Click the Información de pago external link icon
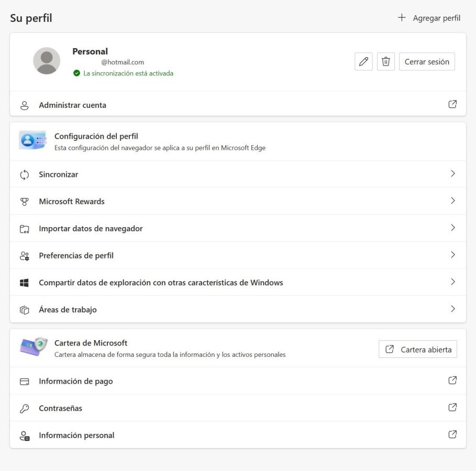The width and height of the screenshot is (476, 471). coord(452,381)
